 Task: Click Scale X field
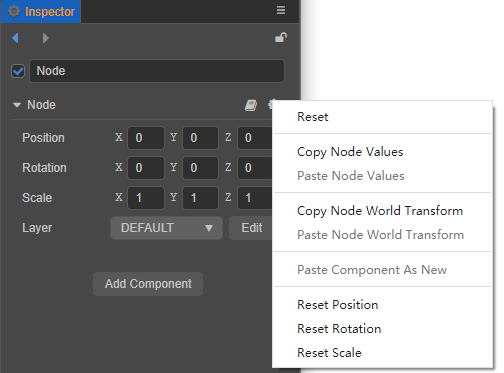tap(146, 198)
